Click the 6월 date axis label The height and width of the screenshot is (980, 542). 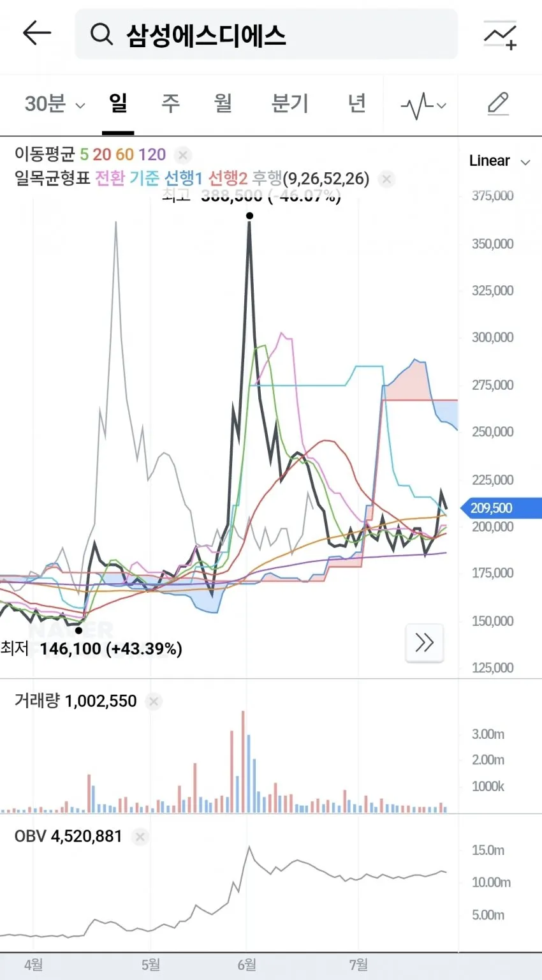click(x=247, y=965)
